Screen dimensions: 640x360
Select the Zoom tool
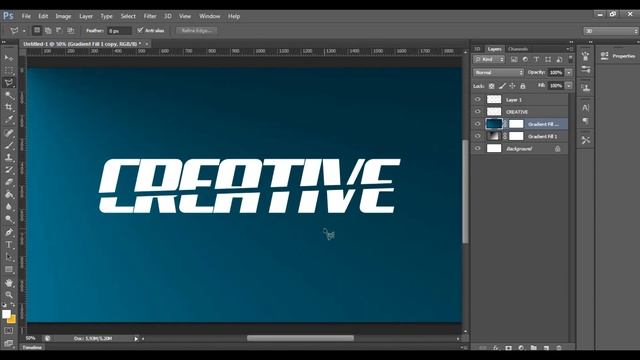pos(9,295)
